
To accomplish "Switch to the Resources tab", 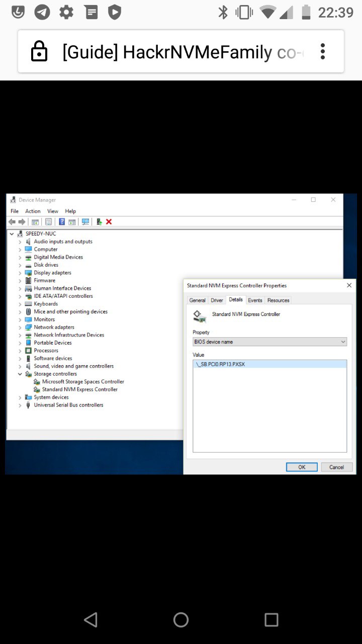I will click(x=278, y=300).
